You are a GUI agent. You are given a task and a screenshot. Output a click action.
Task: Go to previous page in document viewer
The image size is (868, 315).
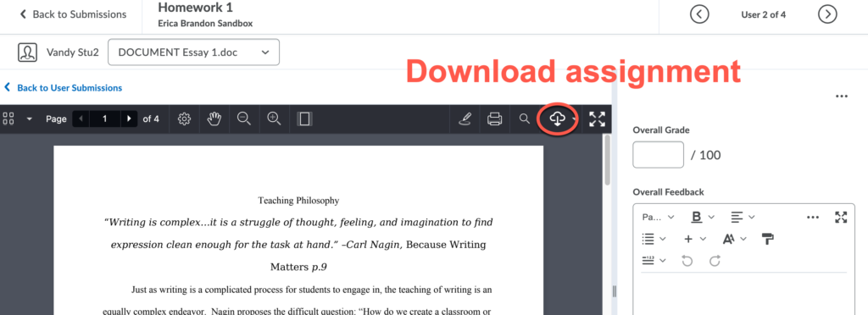point(81,119)
